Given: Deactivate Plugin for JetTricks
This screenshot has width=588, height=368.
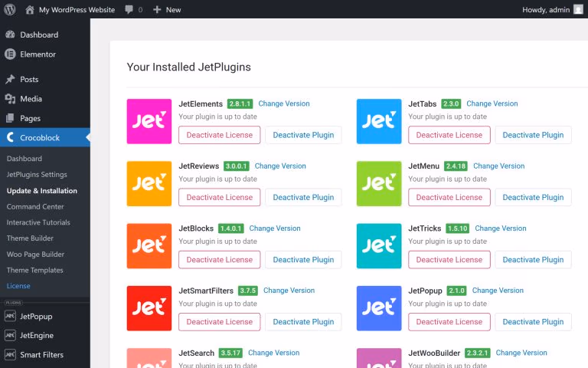Looking at the screenshot, I should pyautogui.click(x=533, y=259).
